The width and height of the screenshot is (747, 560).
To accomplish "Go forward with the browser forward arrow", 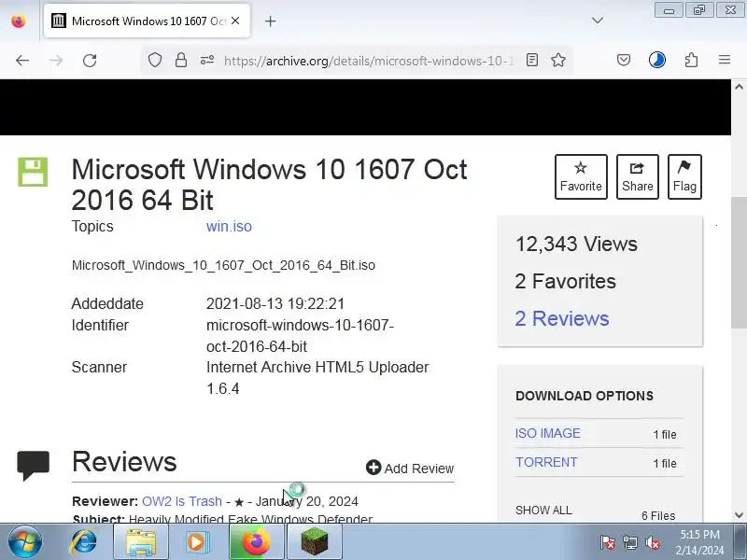I will [x=56, y=61].
